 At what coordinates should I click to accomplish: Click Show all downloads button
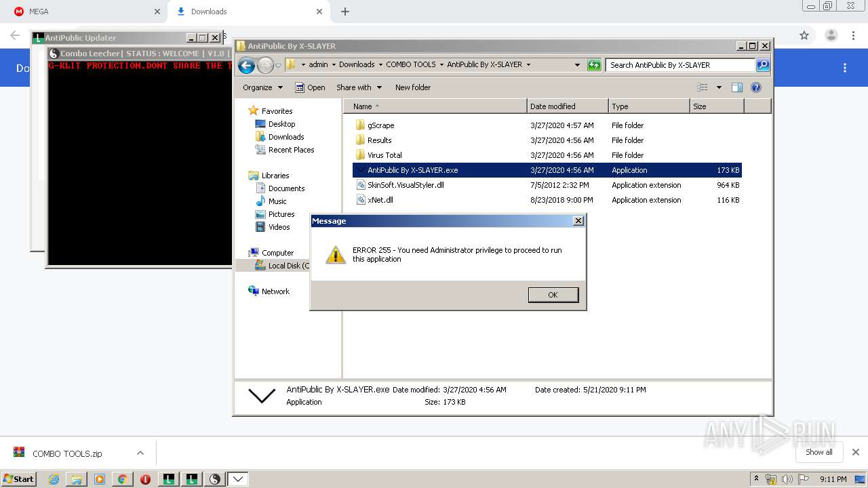(819, 452)
